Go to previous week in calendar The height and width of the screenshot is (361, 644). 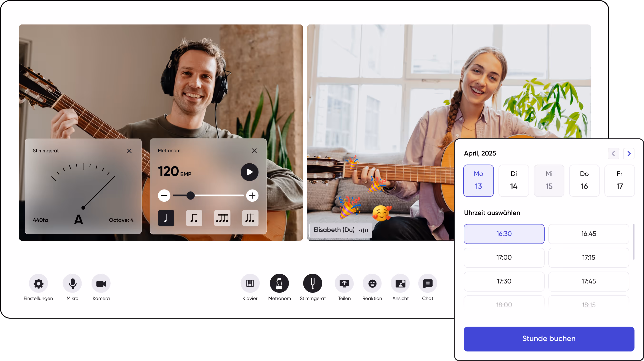[613, 153]
